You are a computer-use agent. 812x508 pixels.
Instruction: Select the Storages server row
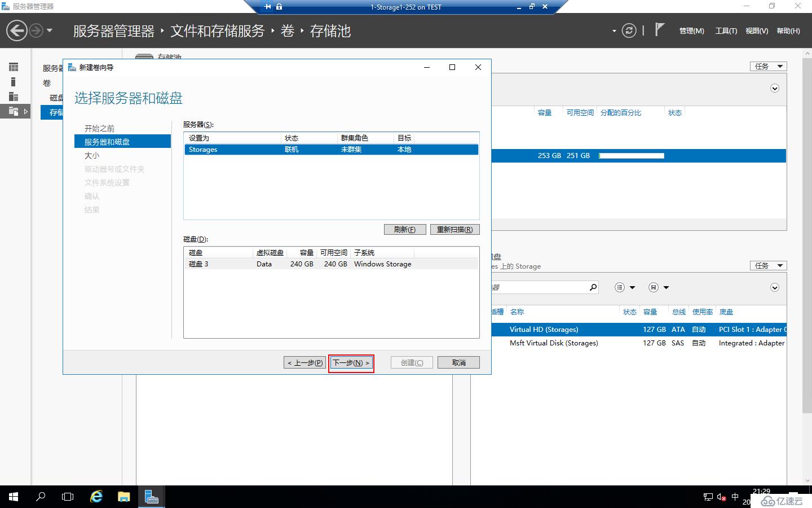332,150
